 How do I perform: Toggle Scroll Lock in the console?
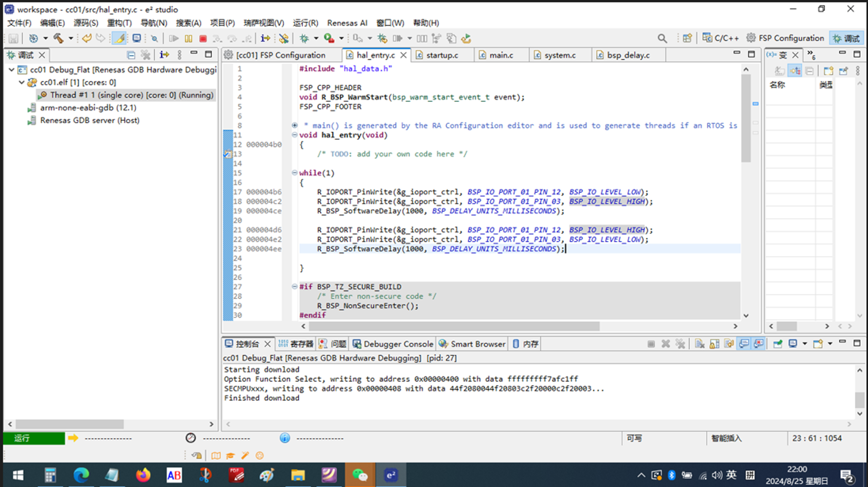tap(714, 344)
